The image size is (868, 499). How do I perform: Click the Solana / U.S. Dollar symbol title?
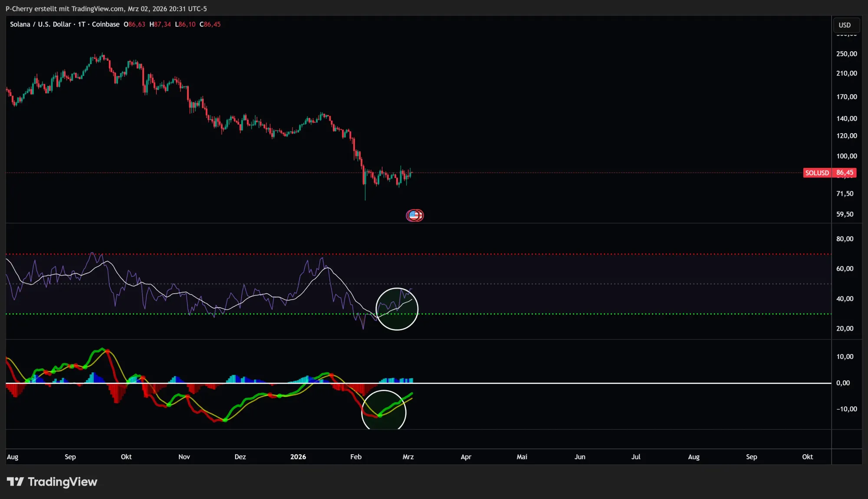(40, 24)
